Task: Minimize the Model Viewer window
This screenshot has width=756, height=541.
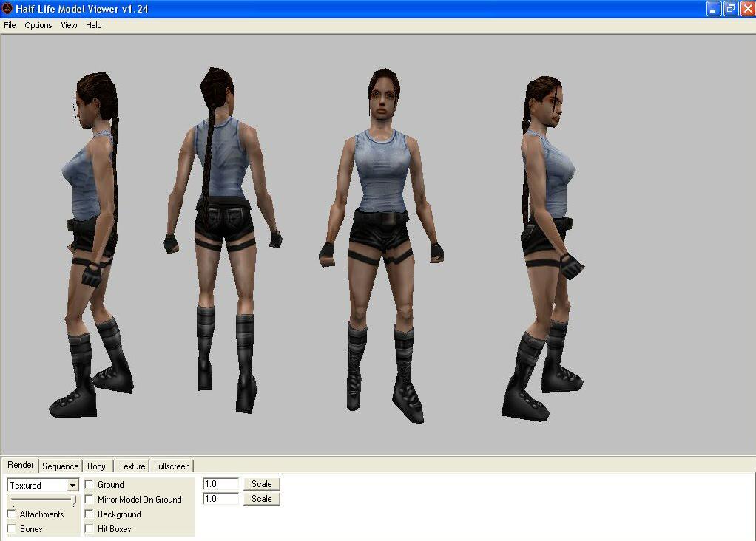Action: pos(714,9)
